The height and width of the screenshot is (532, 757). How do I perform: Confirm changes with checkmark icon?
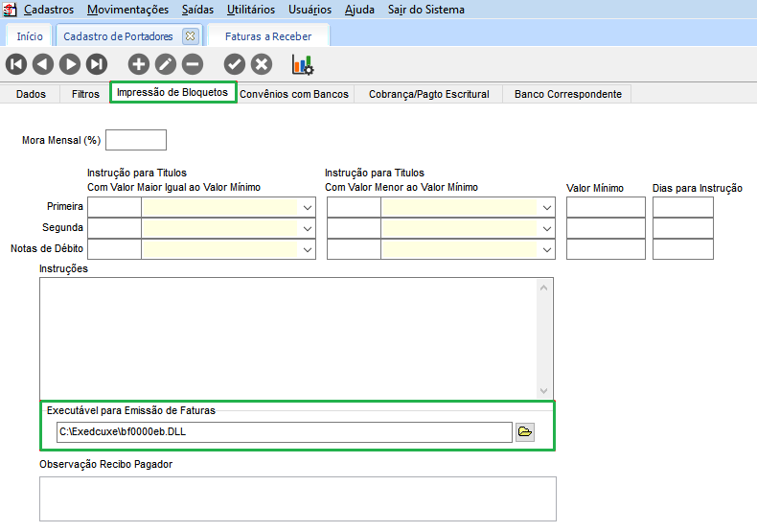pos(235,64)
